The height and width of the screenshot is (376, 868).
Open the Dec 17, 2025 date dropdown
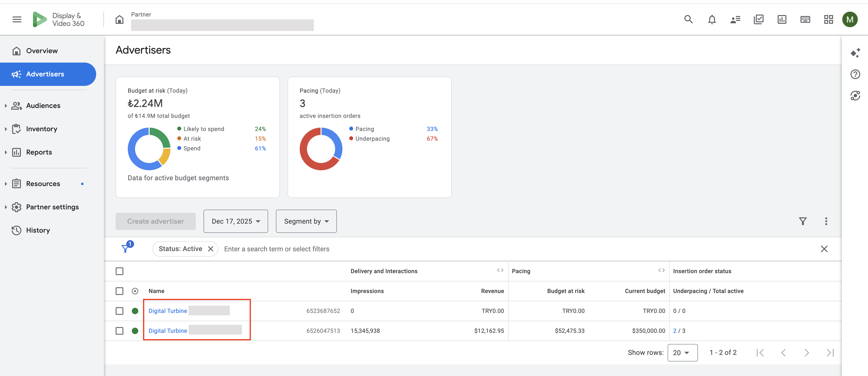click(236, 221)
